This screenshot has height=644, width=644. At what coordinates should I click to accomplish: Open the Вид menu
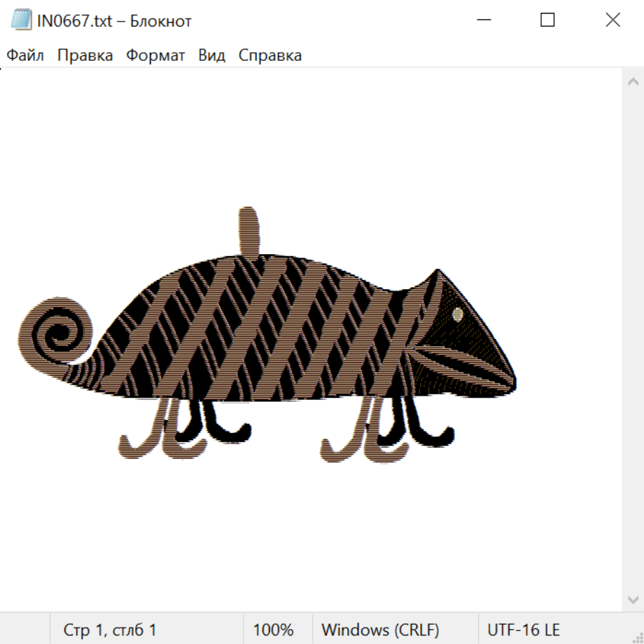(x=211, y=56)
